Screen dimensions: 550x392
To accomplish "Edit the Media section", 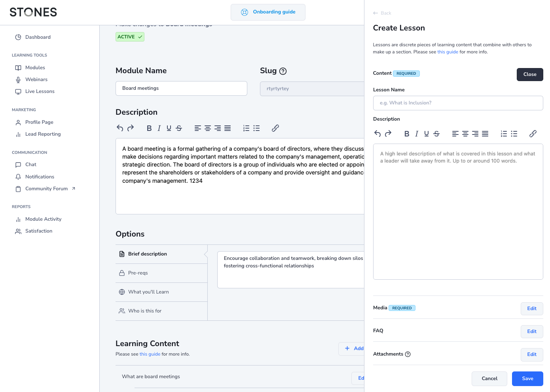I will 531,309.
